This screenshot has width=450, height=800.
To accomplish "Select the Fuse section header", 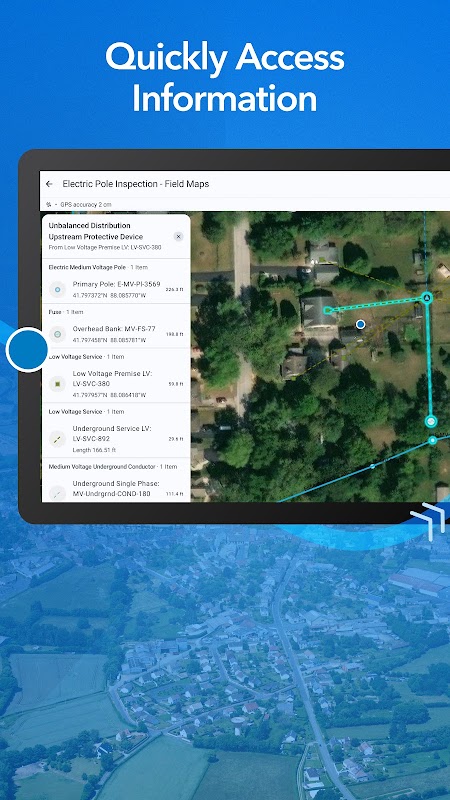I will (x=66, y=312).
